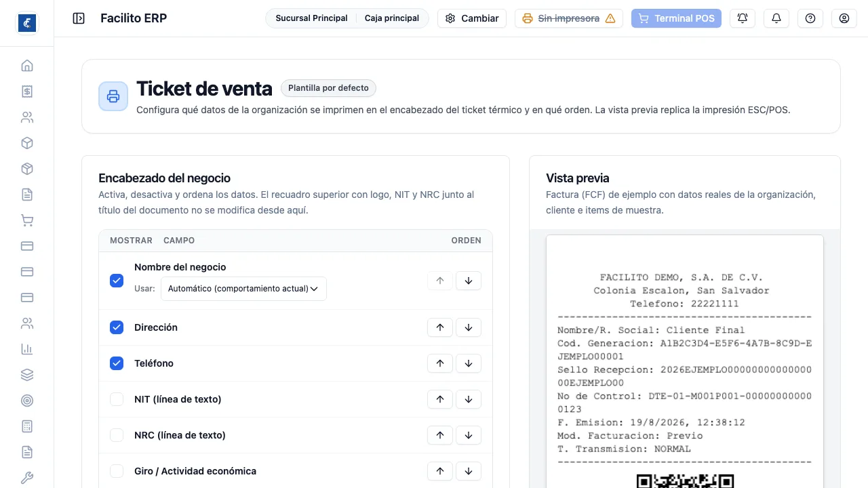Click the printer icon beside Ticket de venta
The width and height of the screenshot is (868, 488).
pos(113,96)
